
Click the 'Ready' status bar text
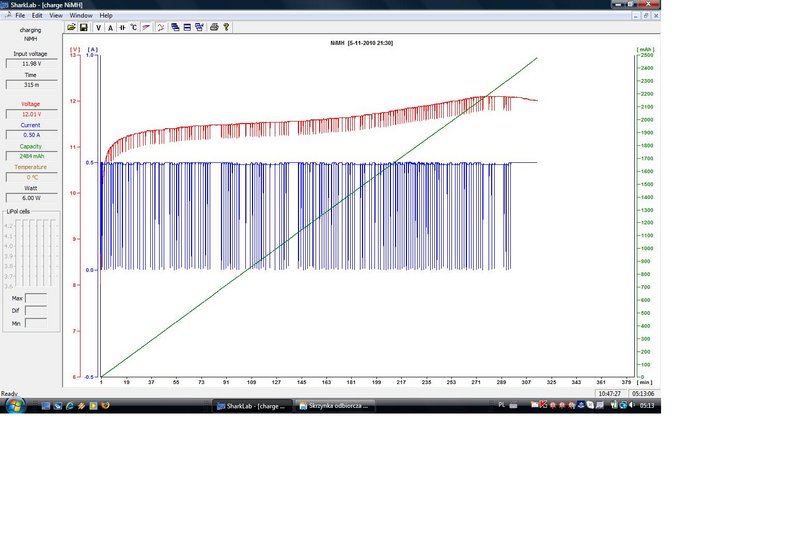tap(9, 394)
